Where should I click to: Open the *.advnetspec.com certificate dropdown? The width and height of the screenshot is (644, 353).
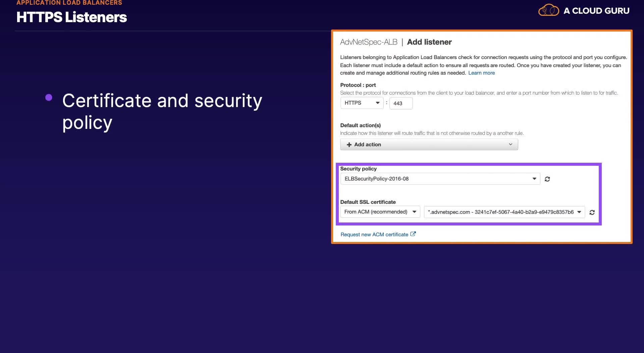[x=504, y=212]
